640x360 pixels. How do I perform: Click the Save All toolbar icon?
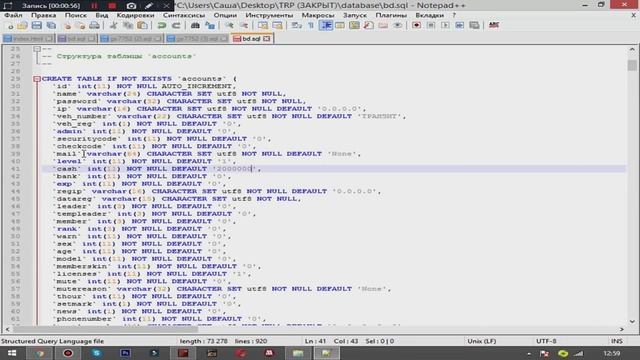click(x=51, y=26)
